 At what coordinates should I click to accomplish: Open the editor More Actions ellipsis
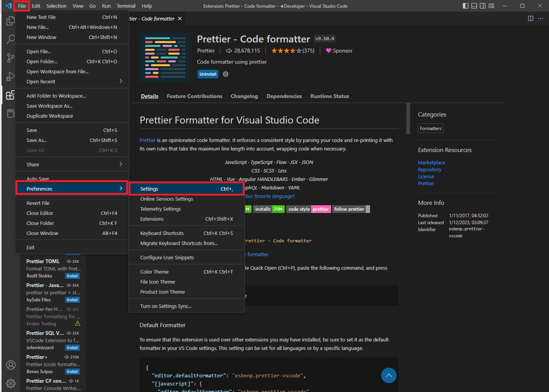[541, 19]
